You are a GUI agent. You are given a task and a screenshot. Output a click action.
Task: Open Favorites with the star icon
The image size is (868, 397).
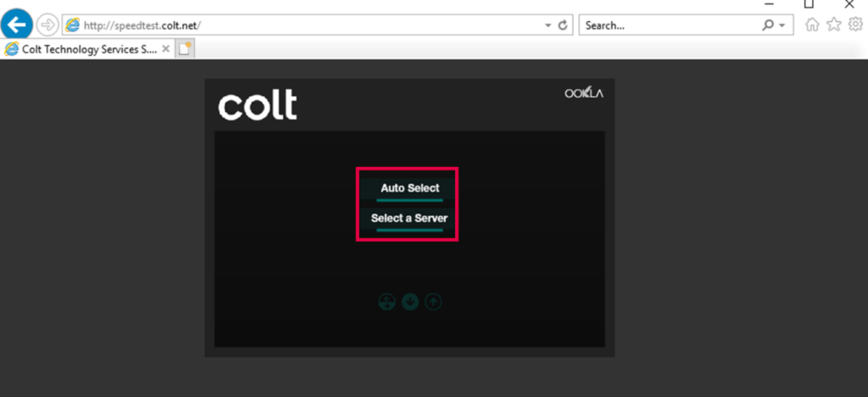tap(834, 25)
